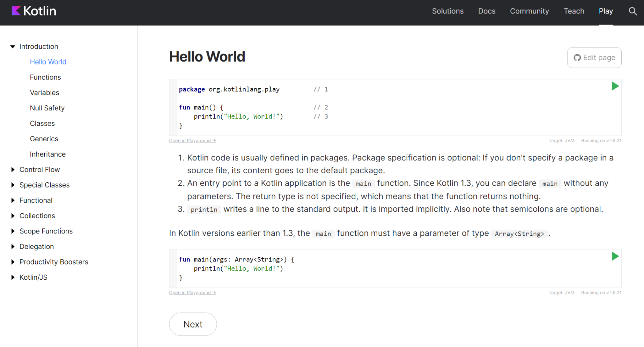Run the first Hello World code sample

[615, 86]
